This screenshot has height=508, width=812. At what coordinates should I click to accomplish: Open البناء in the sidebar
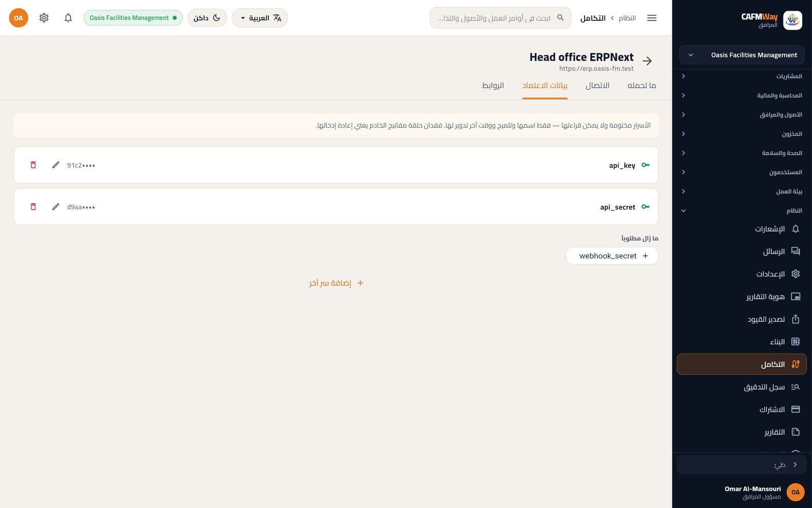742,342
